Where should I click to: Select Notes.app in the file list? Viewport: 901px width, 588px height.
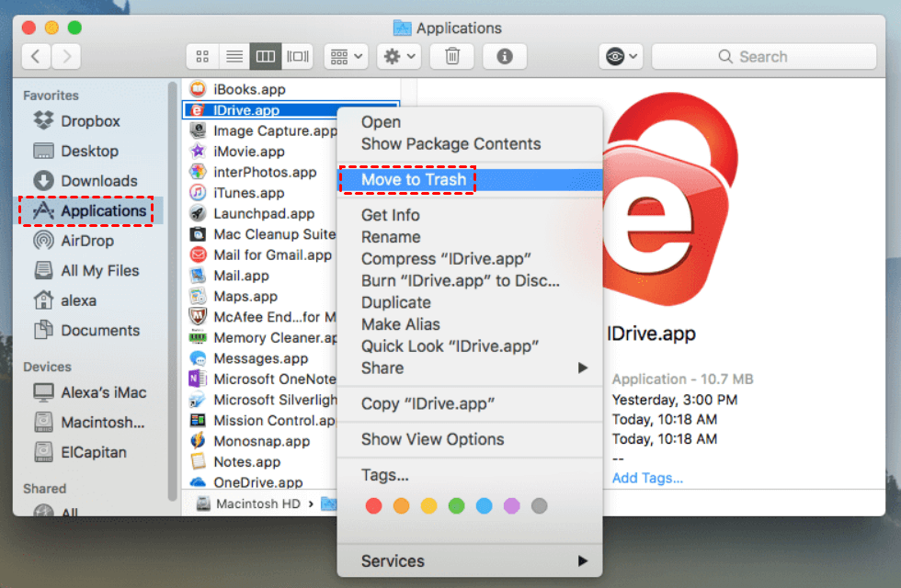247,461
